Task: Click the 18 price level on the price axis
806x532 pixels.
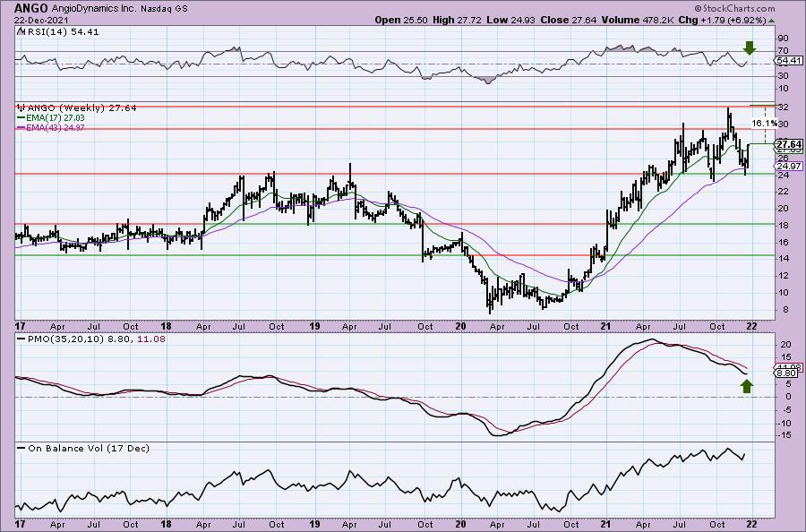Action: click(x=784, y=225)
